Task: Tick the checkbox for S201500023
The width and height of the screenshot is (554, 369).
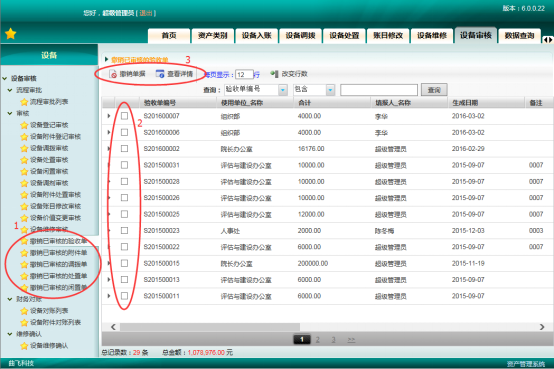Action: point(124,230)
